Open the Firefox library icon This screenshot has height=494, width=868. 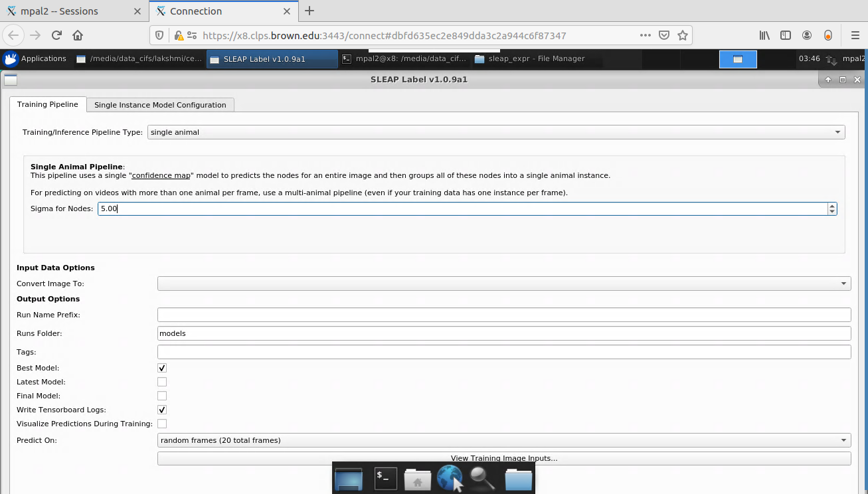765,35
